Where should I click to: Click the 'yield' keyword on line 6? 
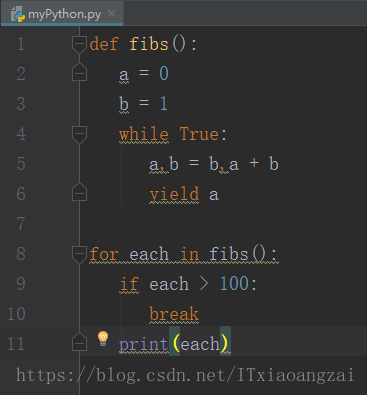point(174,194)
